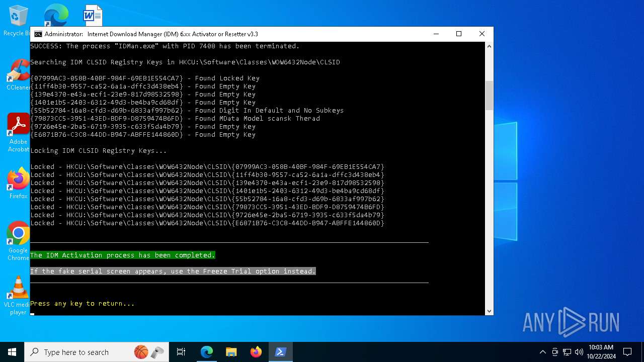Image resolution: width=644 pixels, height=362 pixels.
Task: Click the console window's cmd system icon
Action: (38, 34)
